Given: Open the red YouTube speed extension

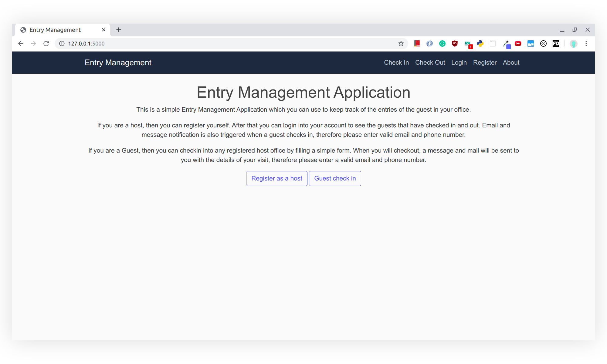Looking at the screenshot, I should pyautogui.click(x=518, y=43).
